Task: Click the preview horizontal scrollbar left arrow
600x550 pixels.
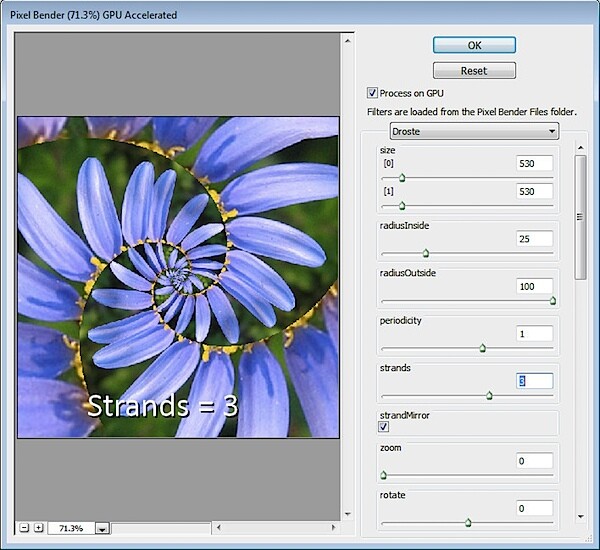Action: pyautogui.click(x=218, y=527)
